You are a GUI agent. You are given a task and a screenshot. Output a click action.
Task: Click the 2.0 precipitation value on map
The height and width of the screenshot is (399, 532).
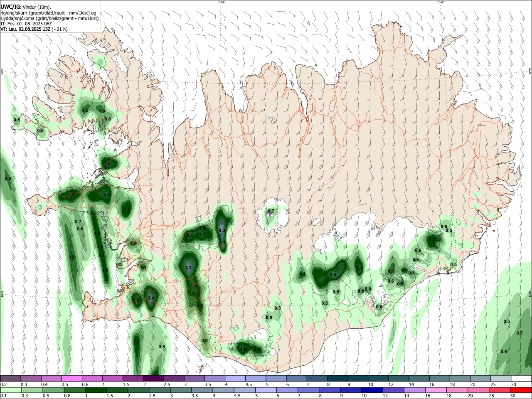[136, 300]
